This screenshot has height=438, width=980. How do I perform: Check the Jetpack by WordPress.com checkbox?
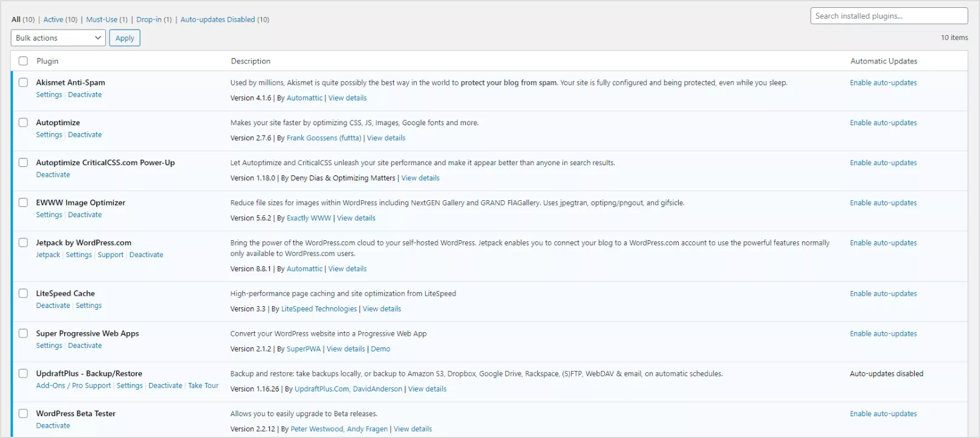pyautogui.click(x=23, y=243)
